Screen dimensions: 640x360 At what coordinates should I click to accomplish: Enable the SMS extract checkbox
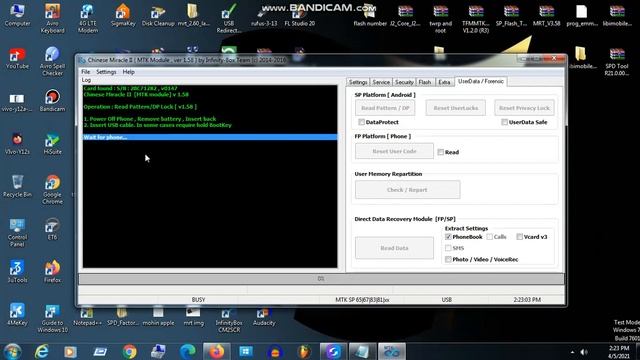pyautogui.click(x=448, y=248)
